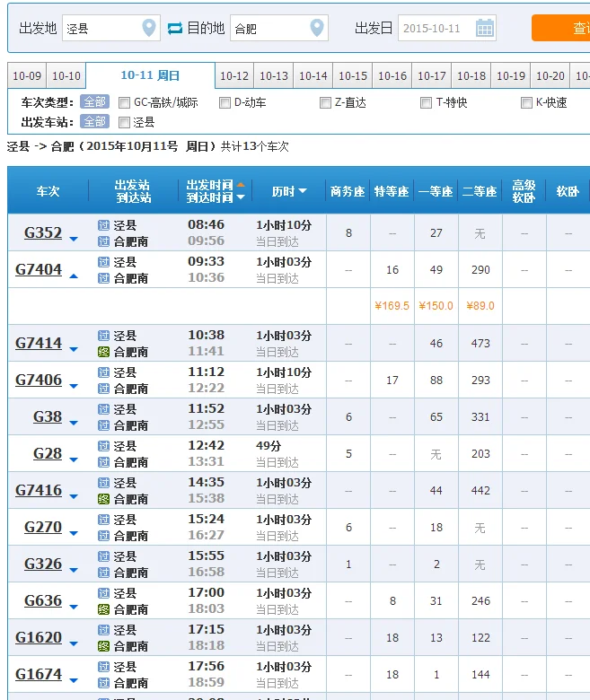
Task: Expand details for train G28
Action: [74, 459]
